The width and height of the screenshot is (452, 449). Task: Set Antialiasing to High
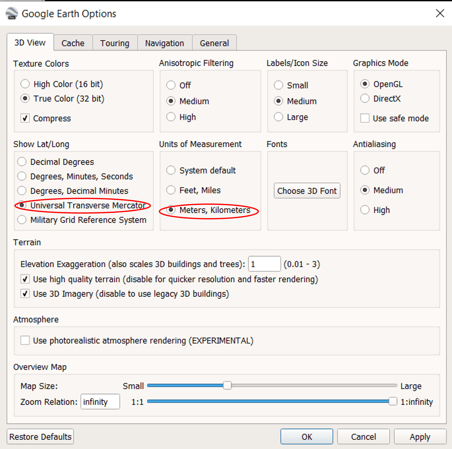point(365,210)
